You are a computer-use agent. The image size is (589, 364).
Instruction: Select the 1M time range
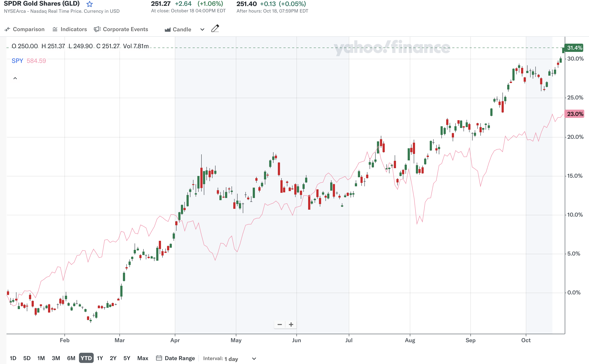coord(41,358)
